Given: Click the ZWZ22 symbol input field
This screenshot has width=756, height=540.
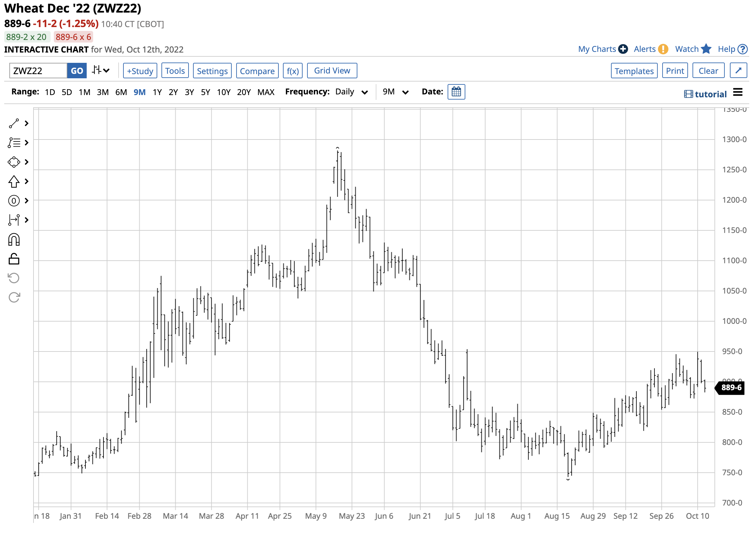Looking at the screenshot, I should (38, 71).
